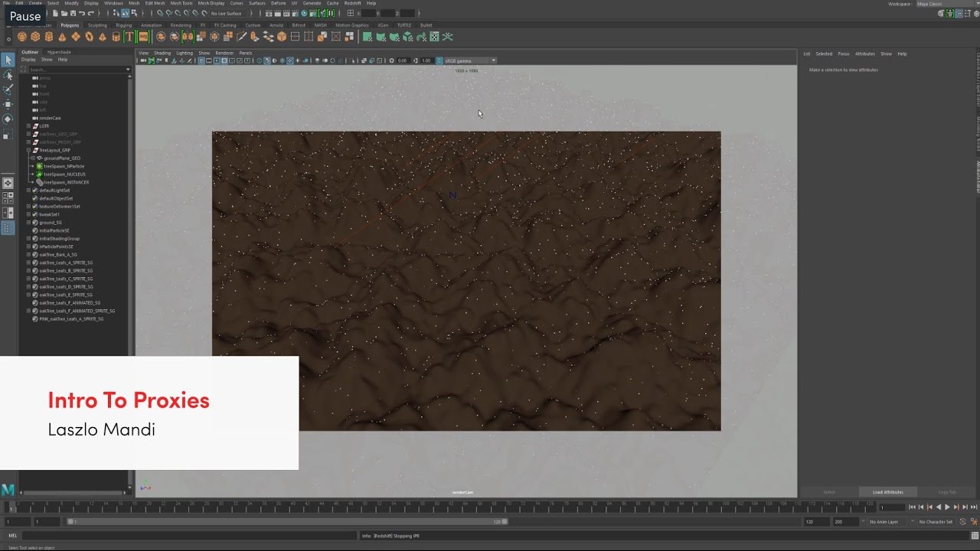Activate the Rotate tool

pos(8,119)
